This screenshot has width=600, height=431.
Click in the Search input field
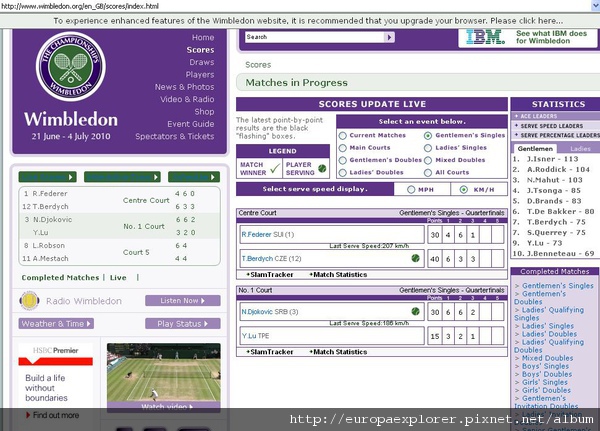point(315,37)
